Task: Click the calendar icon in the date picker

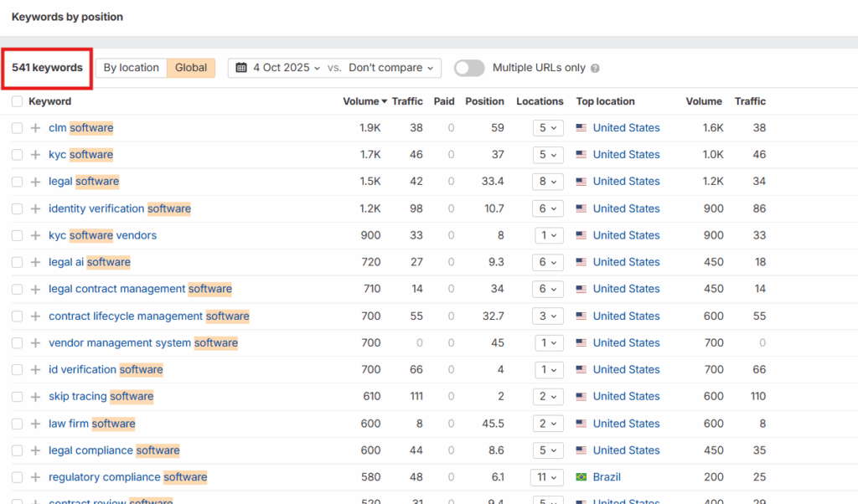Action: click(x=241, y=68)
